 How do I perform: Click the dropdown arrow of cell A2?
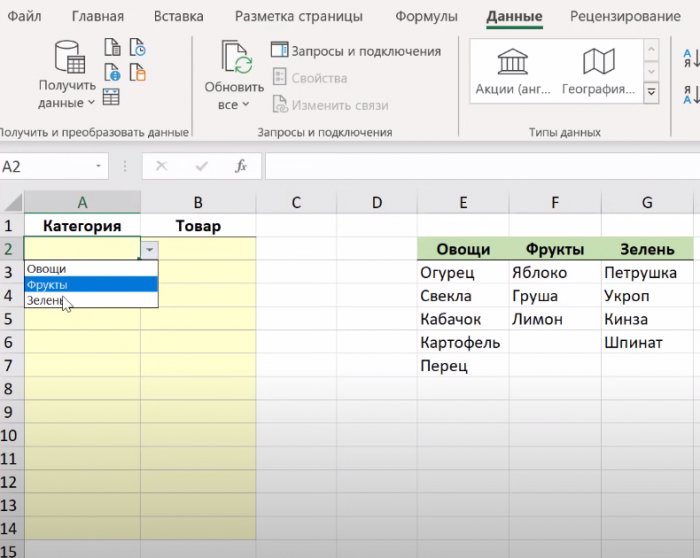150,250
